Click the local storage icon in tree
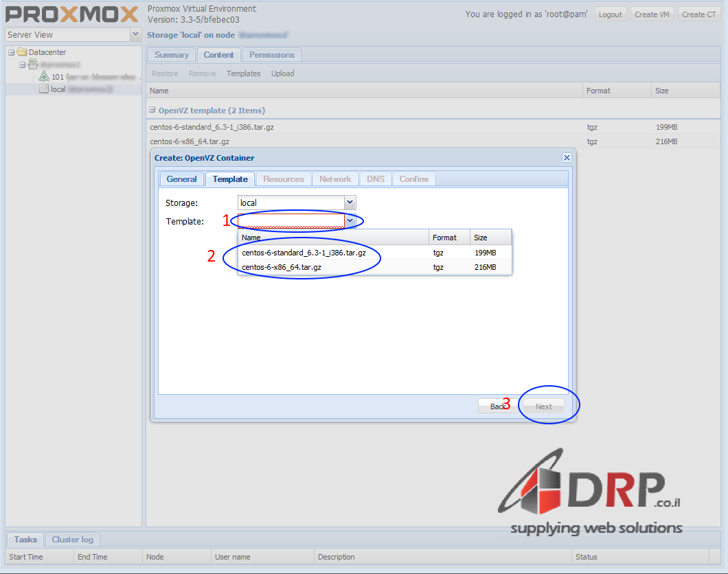The image size is (728, 574). tap(44, 89)
